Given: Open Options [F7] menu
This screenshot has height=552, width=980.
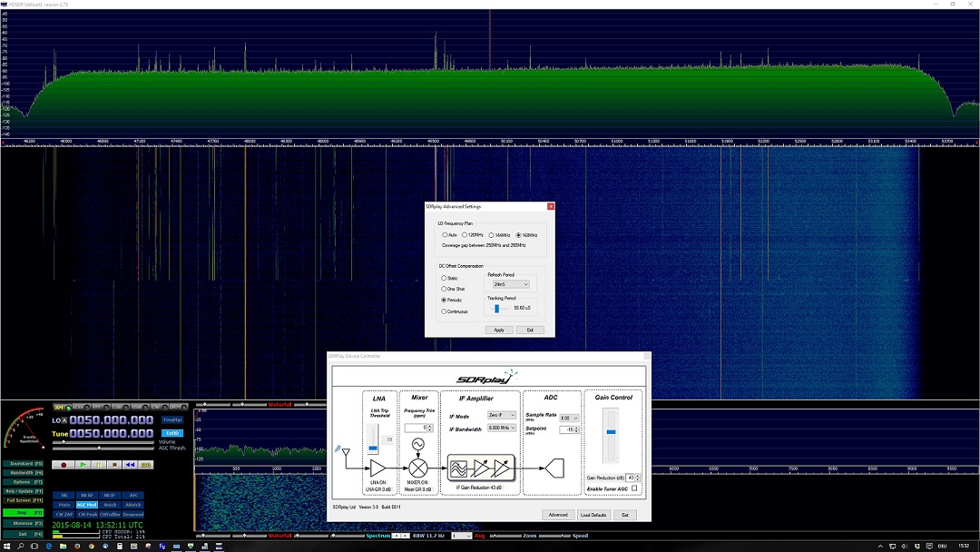Looking at the screenshot, I should [24, 482].
